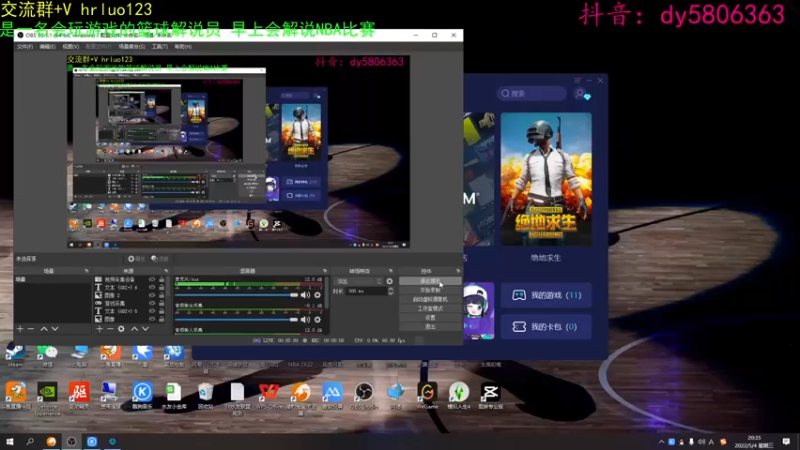Click the 滤镜 filters button above the sources
This screenshot has height=450, width=800.
pyautogui.click(x=160, y=259)
